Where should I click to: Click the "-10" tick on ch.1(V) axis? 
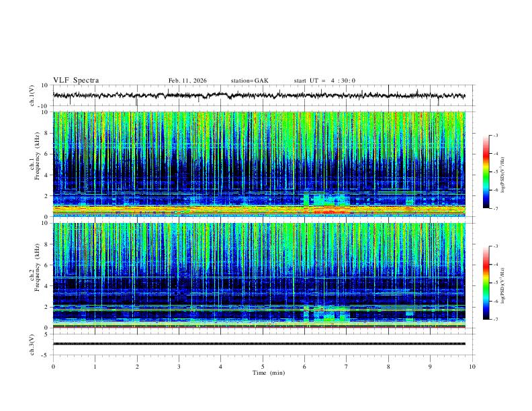[x=44, y=106]
